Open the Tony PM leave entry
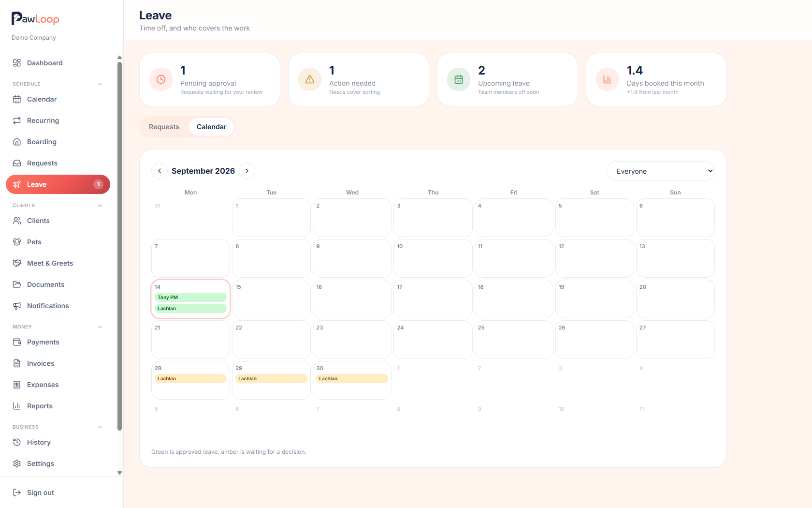 190,298
